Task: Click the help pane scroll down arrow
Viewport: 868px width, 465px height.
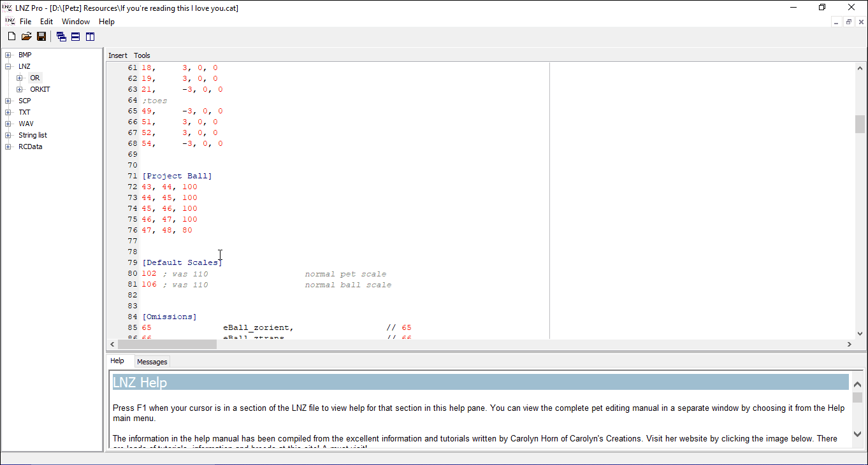Action: 857,433
